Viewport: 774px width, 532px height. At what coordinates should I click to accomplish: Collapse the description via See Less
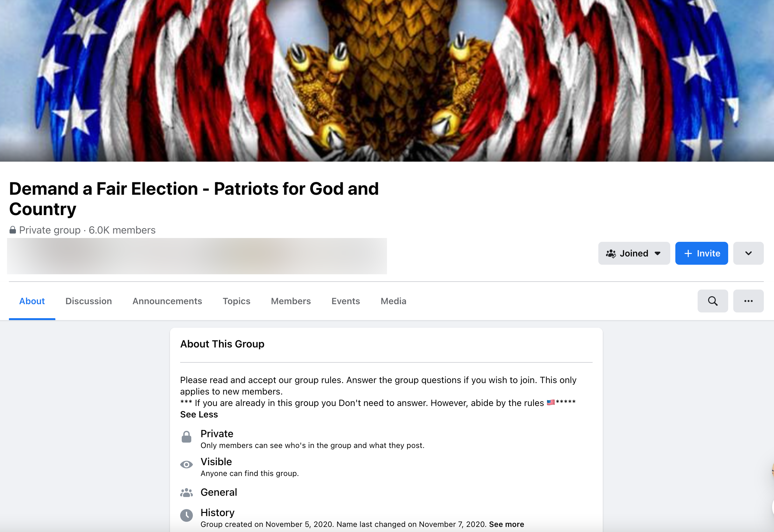coord(199,414)
